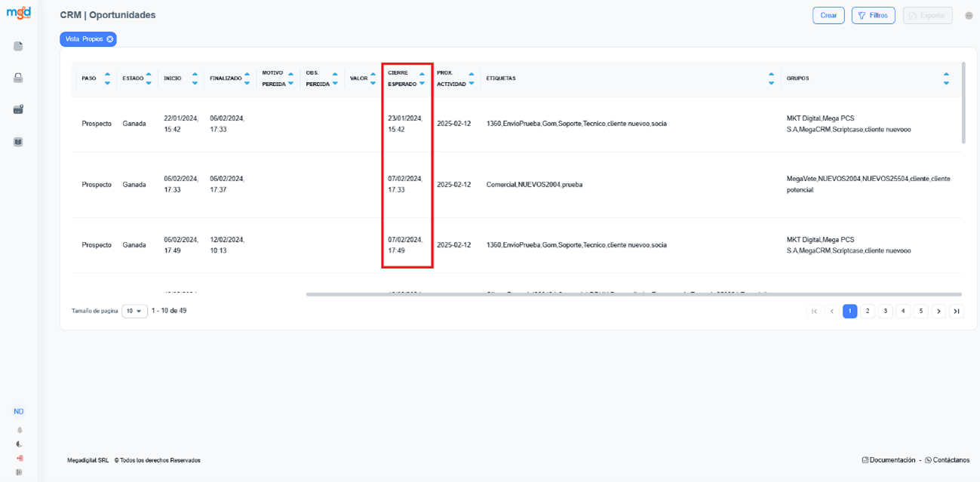Open the Filtros button
Image resolution: width=980 pixels, height=482 pixels.
point(873,16)
